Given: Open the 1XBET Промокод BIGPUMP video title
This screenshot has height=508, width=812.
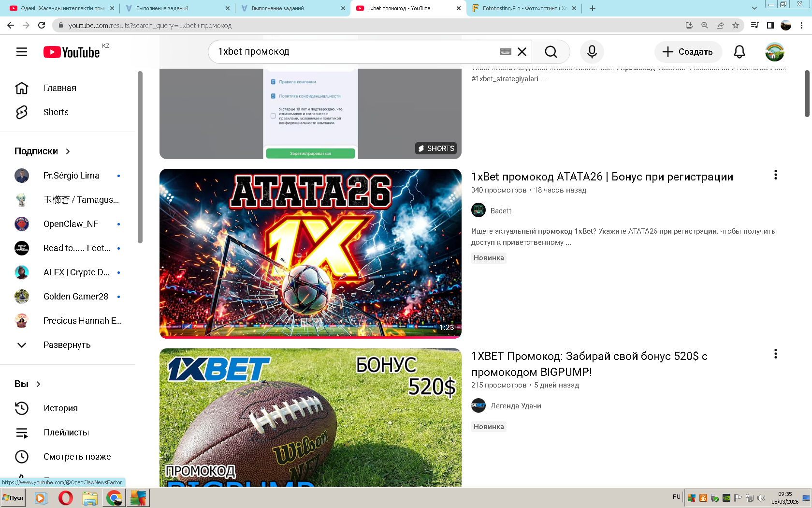Looking at the screenshot, I should [x=590, y=364].
